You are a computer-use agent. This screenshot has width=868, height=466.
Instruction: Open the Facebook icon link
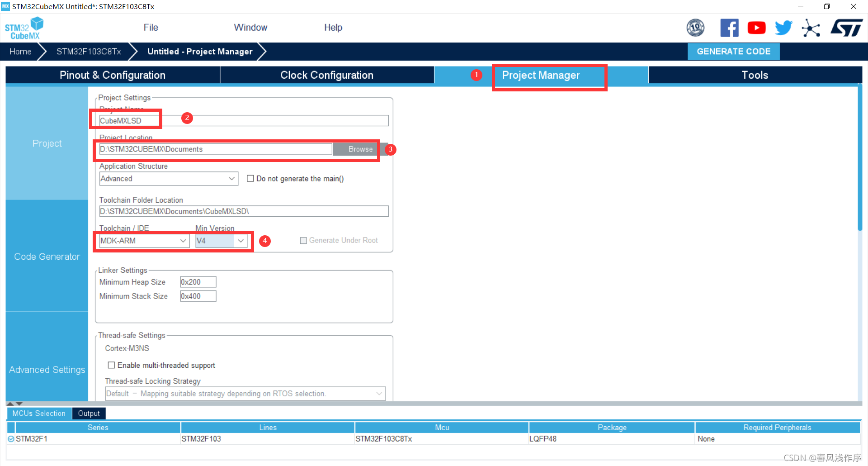(729, 28)
